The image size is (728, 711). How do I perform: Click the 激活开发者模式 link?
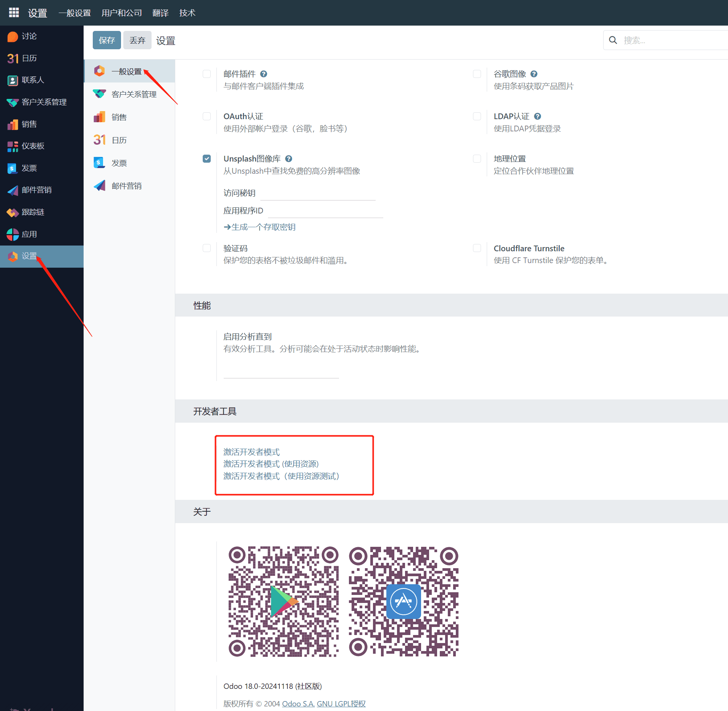click(252, 452)
